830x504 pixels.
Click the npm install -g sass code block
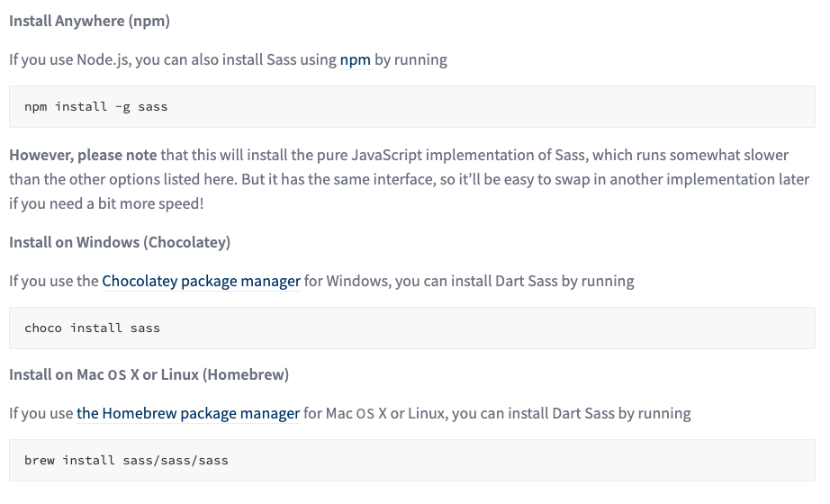411,106
